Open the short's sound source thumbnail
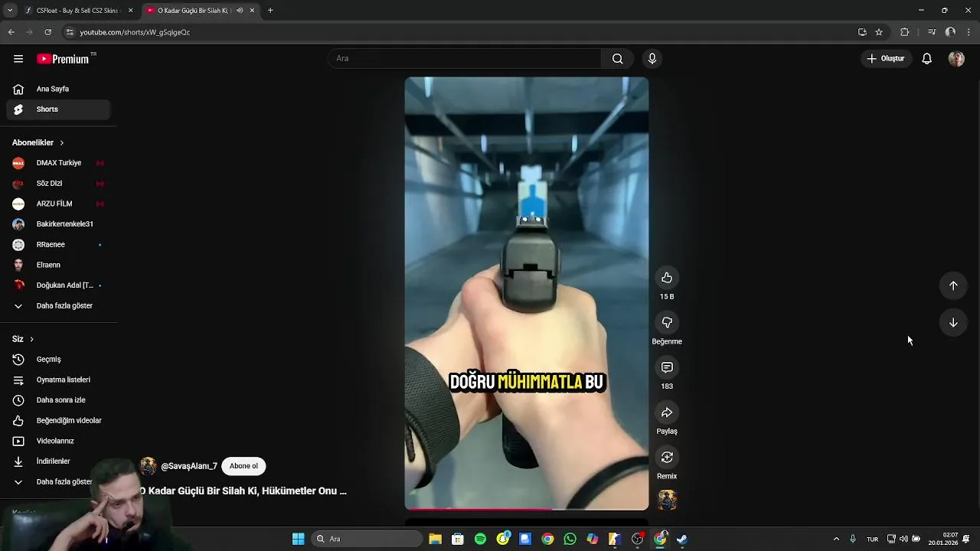 (x=668, y=500)
